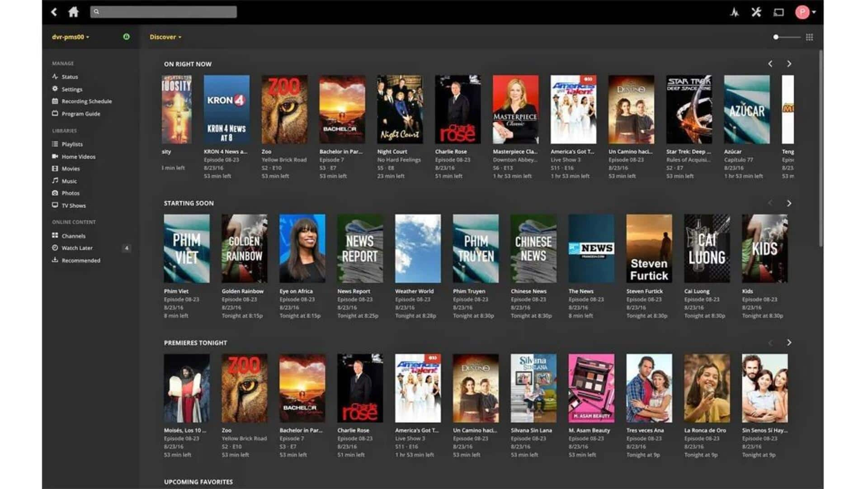Click Phim Truyen title text
The height and width of the screenshot is (489, 868).
pyautogui.click(x=469, y=291)
